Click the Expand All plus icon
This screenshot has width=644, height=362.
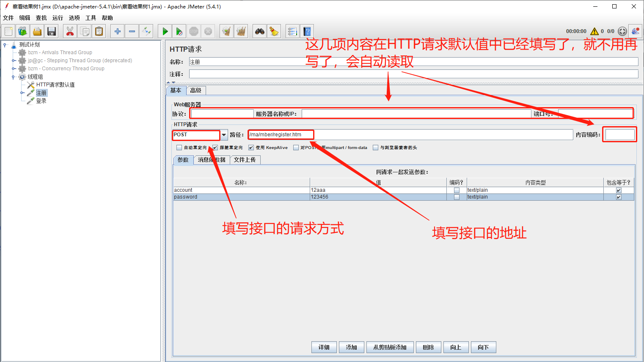tap(118, 31)
